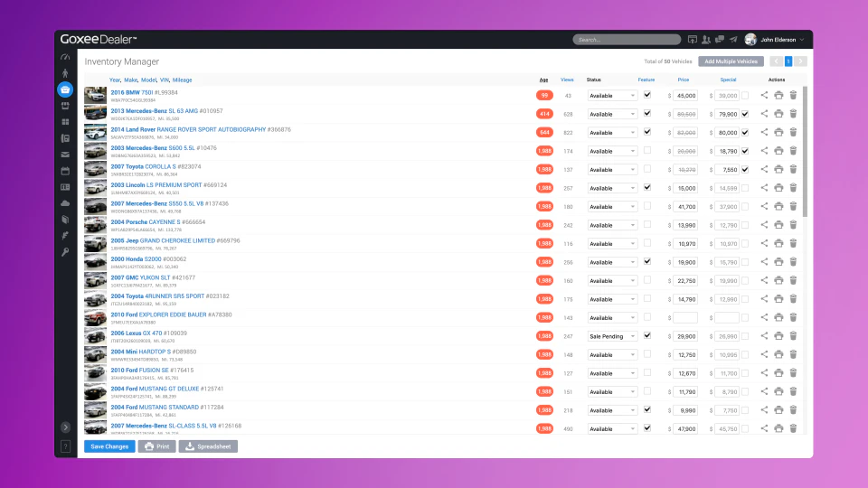Toggle Special checkbox for 2014 Land Rover

click(745, 132)
